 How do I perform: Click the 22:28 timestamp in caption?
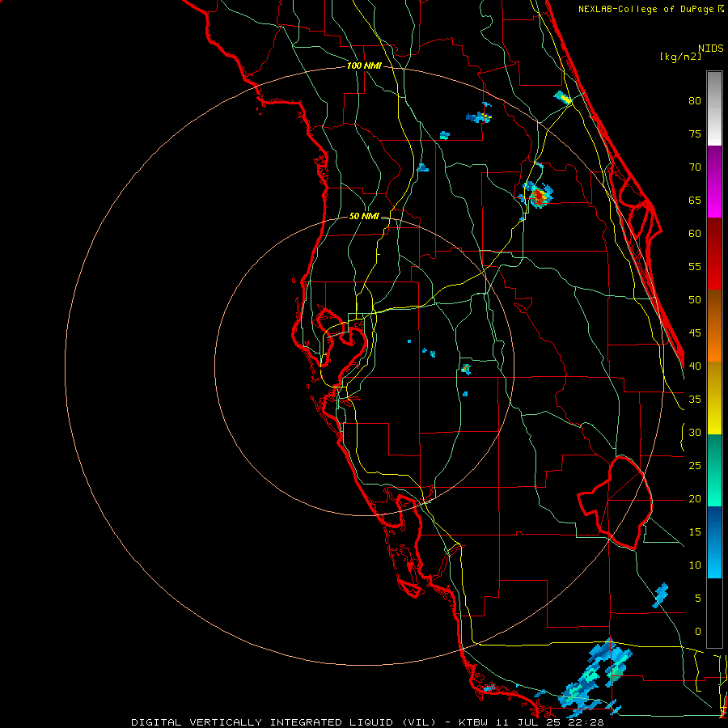pyautogui.click(x=587, y=722)
